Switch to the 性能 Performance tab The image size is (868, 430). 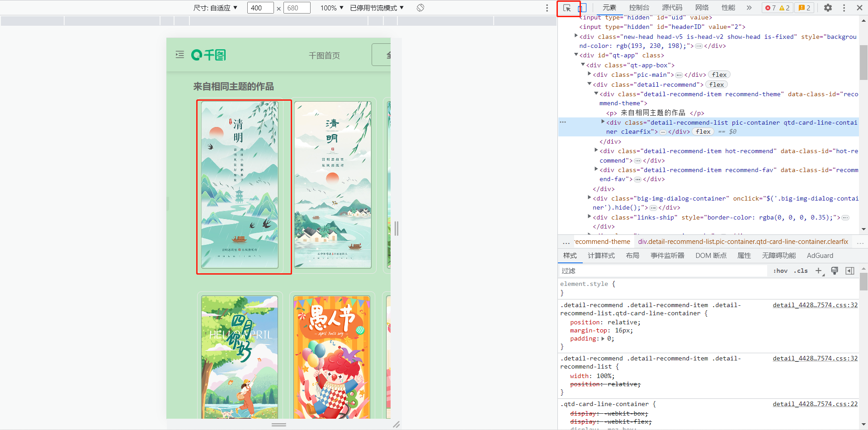click(x=728, y=8)
